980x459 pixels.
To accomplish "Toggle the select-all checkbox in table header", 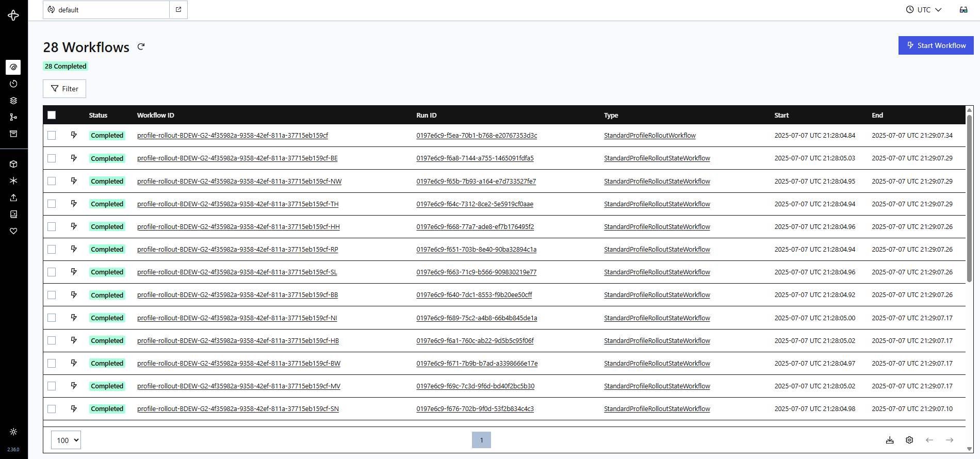I will click(52, 115).
